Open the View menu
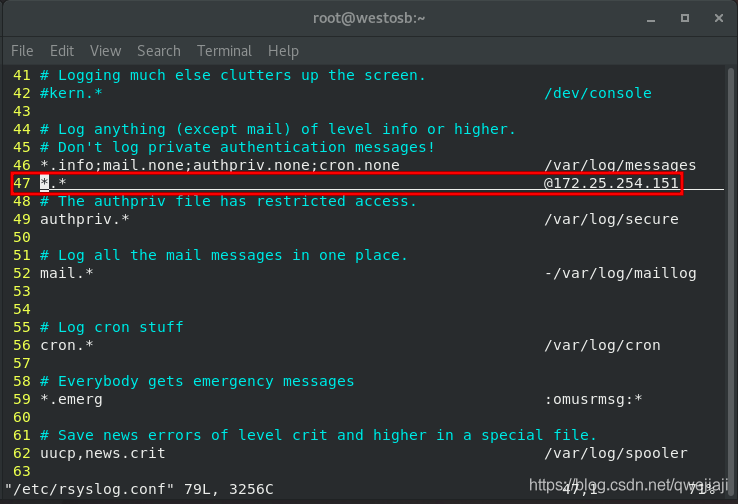This screenshot has height=504, width=738. tap(105, 51)
